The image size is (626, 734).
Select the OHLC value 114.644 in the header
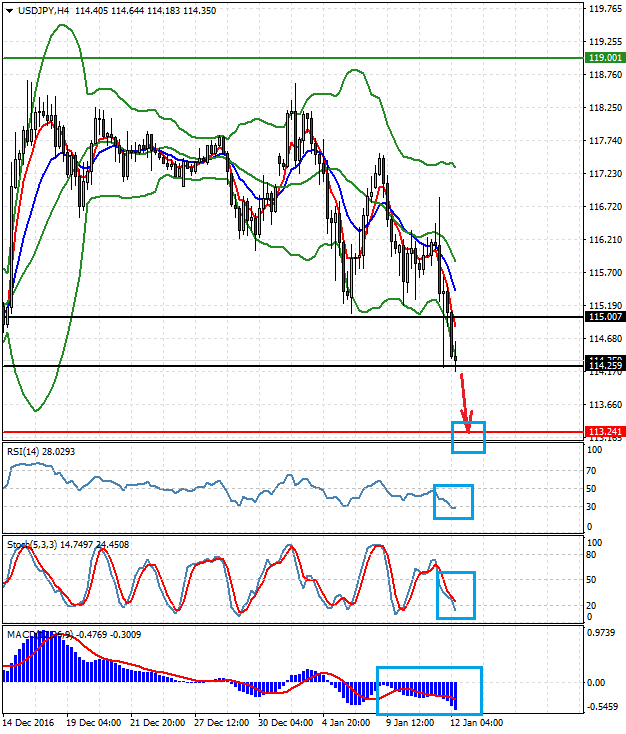(127, 10)
